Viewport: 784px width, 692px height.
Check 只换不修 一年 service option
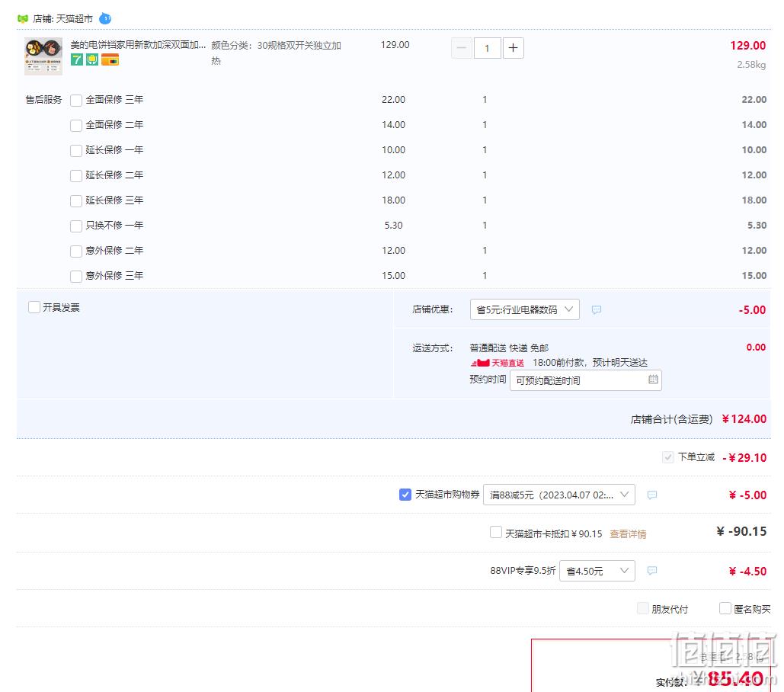(x=76, y=226)
